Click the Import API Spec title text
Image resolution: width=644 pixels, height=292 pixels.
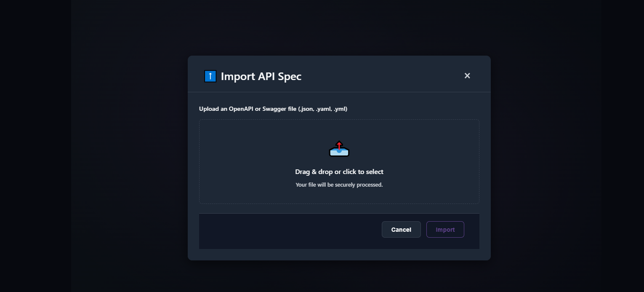[260, 76]
